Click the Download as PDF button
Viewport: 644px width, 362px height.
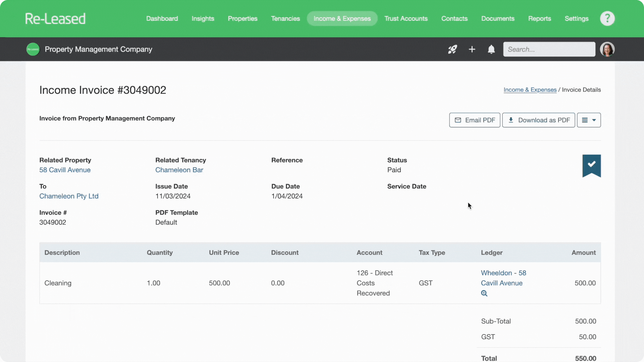pos(538,120)
